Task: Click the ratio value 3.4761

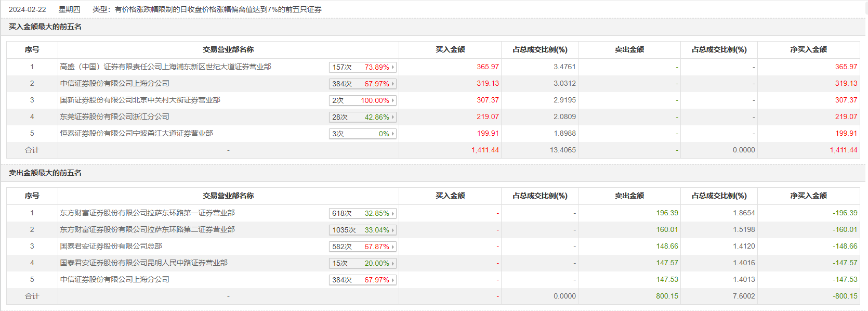Action: [564, 67]
